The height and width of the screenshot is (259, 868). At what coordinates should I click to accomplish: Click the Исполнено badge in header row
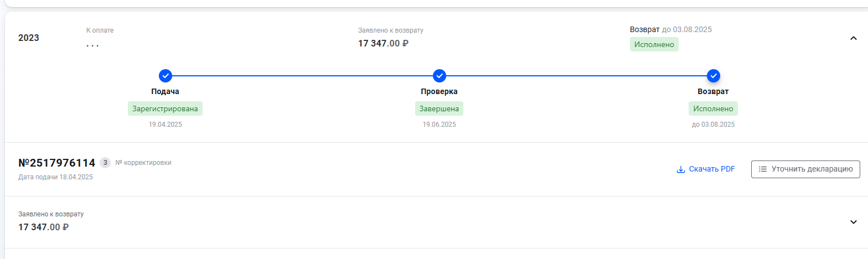tap(654, 44)
